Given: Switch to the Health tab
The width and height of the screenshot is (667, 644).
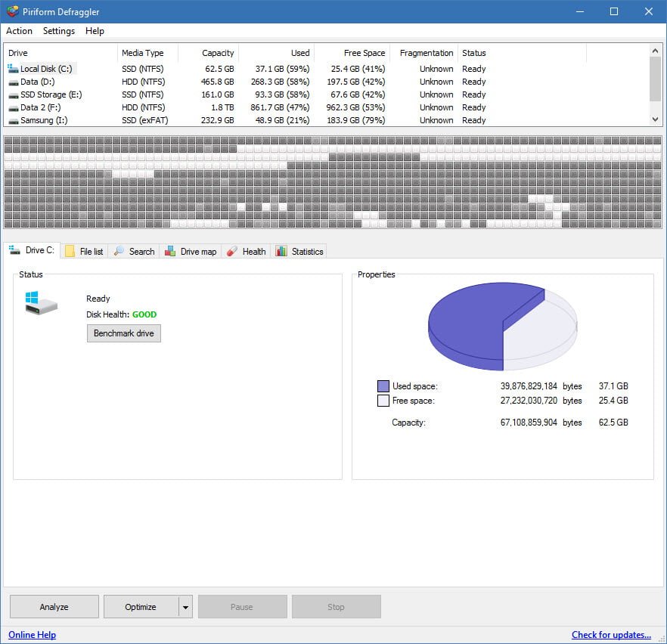Looking at the screenshot, I should tap(247, 251).
